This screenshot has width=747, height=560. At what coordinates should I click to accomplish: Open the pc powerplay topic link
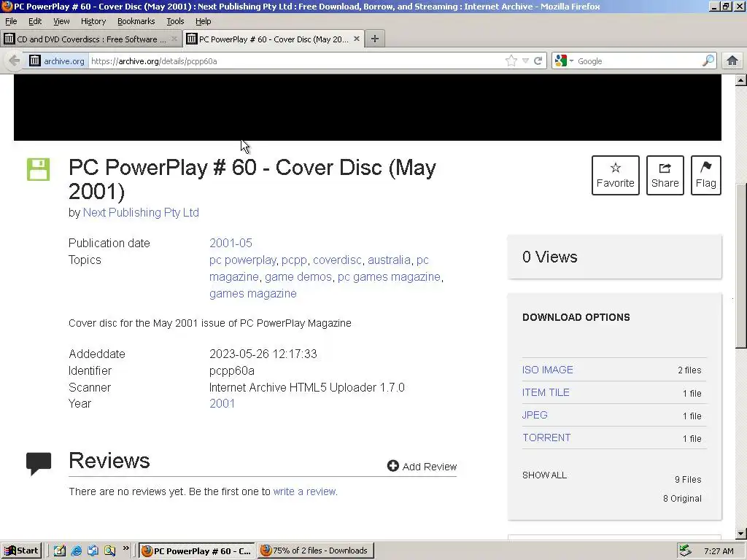coord(242,260)
